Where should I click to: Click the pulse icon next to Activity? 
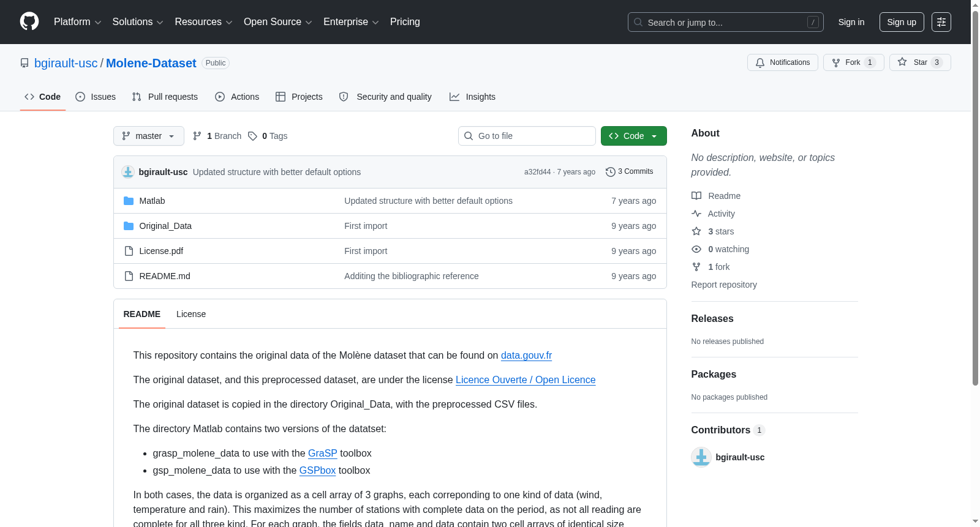[x=696, y=214]
